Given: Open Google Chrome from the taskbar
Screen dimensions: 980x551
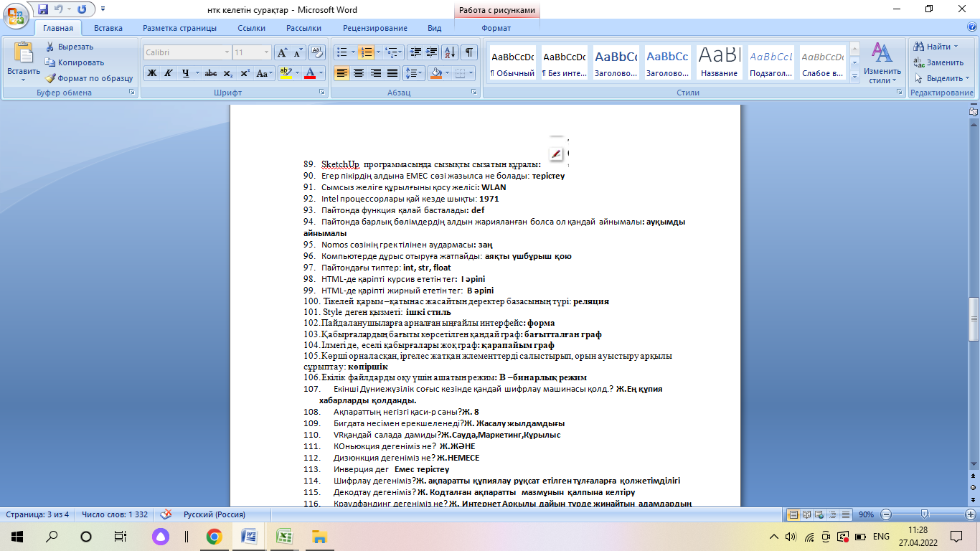Looking at the screenshot, I should point(214,537).
